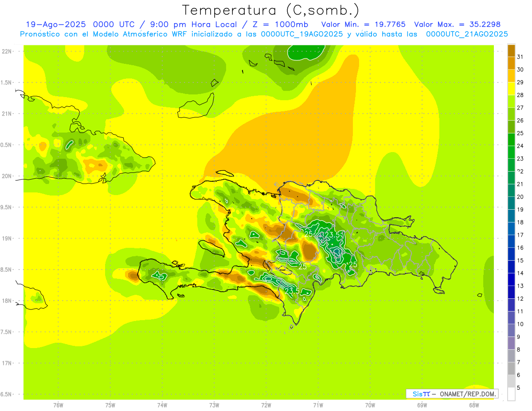Click the '17N' latitude axis label
The width and height of the screenshot is (532, 411).
tap(7, 363)
